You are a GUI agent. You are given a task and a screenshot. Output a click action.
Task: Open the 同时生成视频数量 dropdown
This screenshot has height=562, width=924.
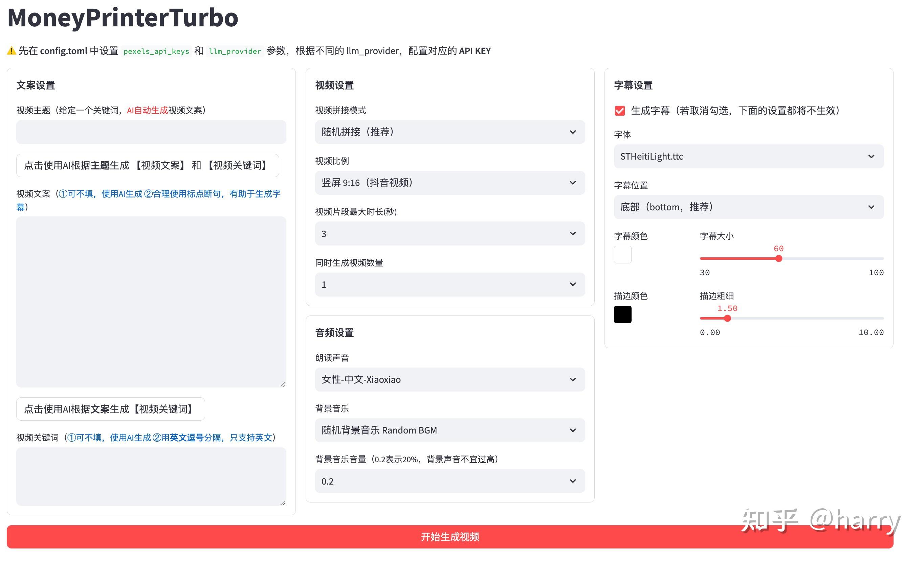point(449,284)
